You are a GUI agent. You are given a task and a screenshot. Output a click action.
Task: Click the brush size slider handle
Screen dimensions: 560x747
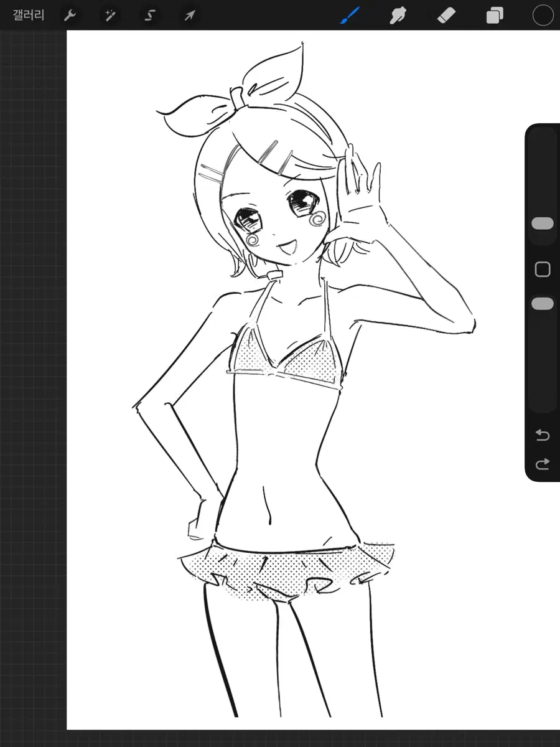[543, 223]
